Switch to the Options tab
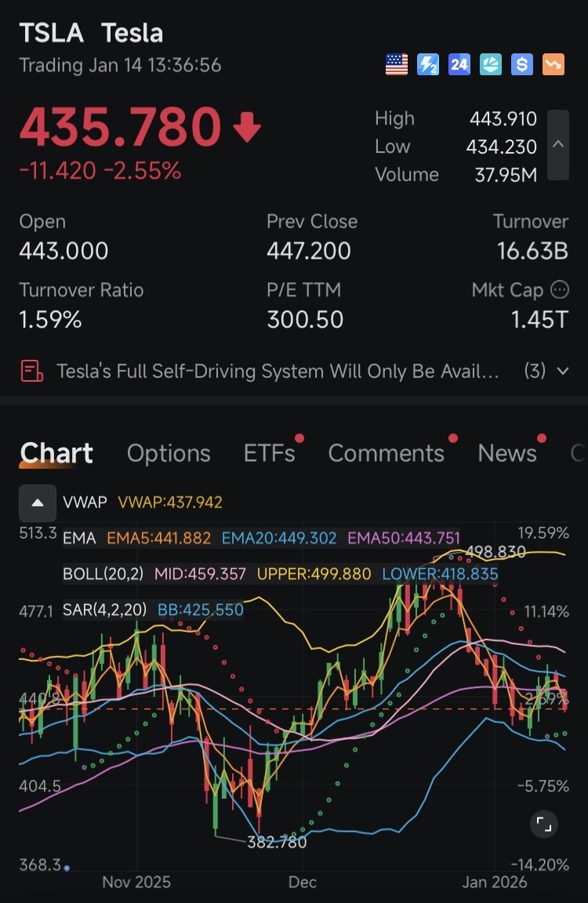 pyautogui.click(x=169, y=453)
